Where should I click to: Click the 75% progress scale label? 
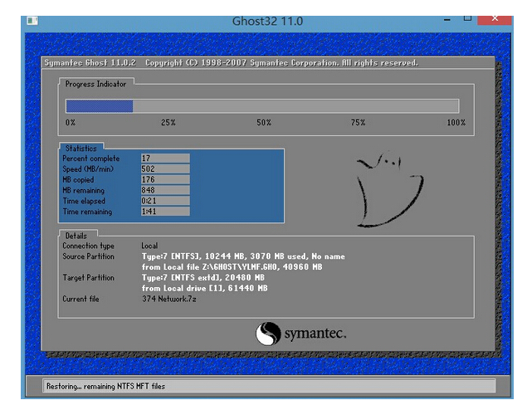[x=358, y=123]
